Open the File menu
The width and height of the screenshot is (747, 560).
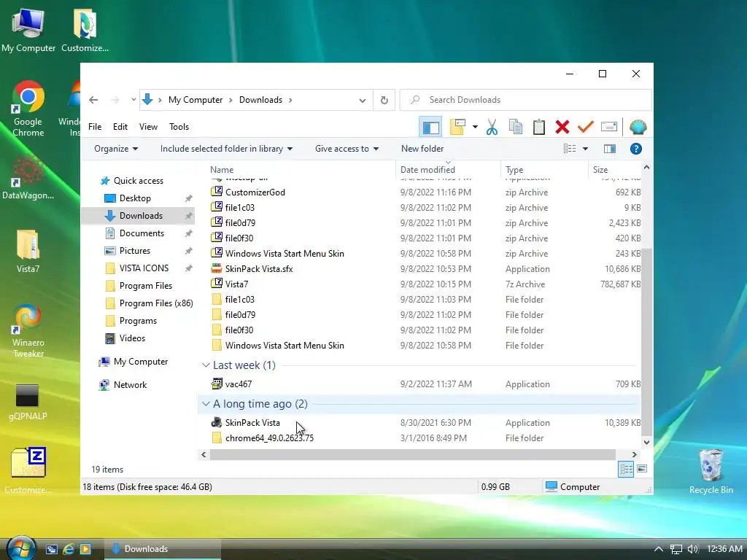pos(95,127)
